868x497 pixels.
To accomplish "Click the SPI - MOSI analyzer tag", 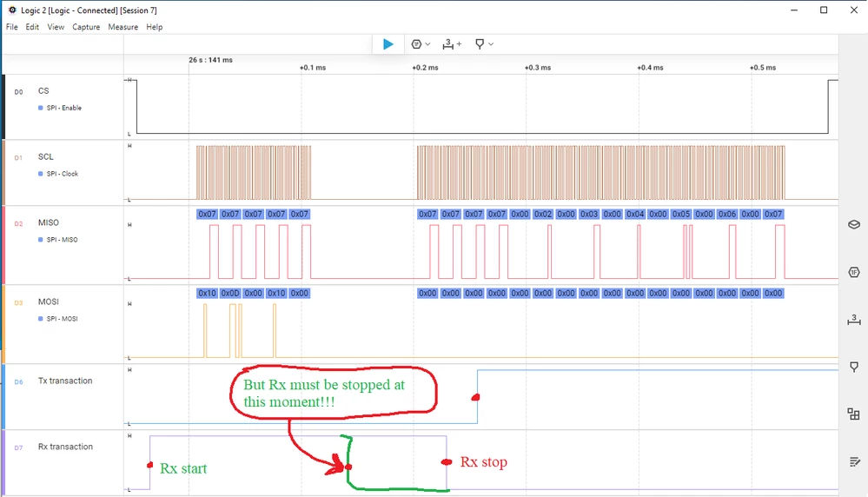I will click(x=62, y=319).
